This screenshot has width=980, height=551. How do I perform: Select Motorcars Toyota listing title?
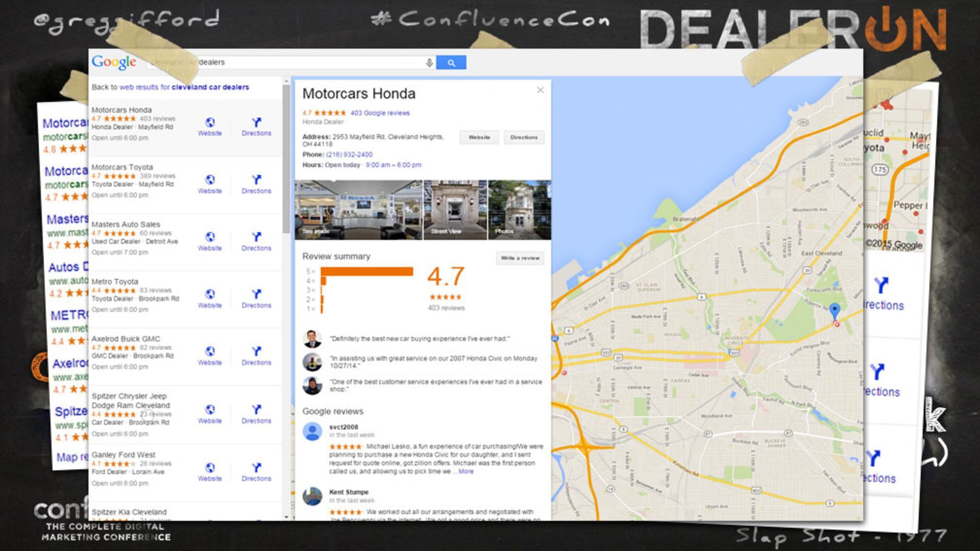tap(122, 167)
